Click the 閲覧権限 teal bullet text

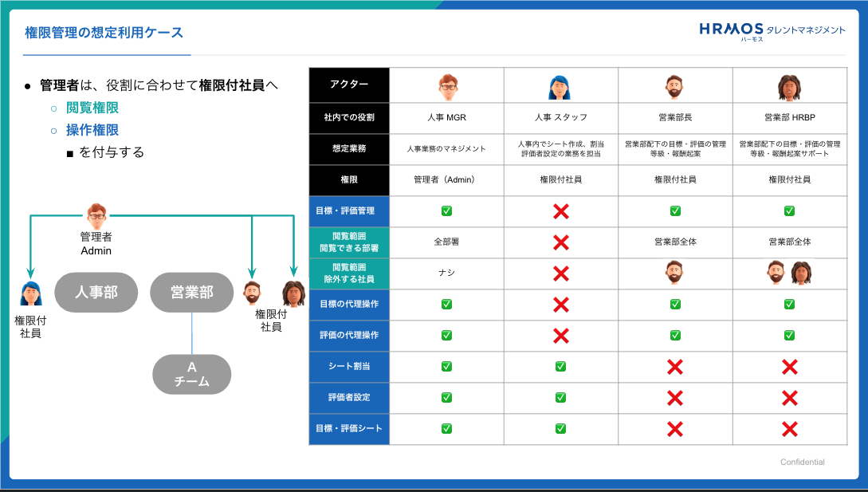[x=92, y=108]
